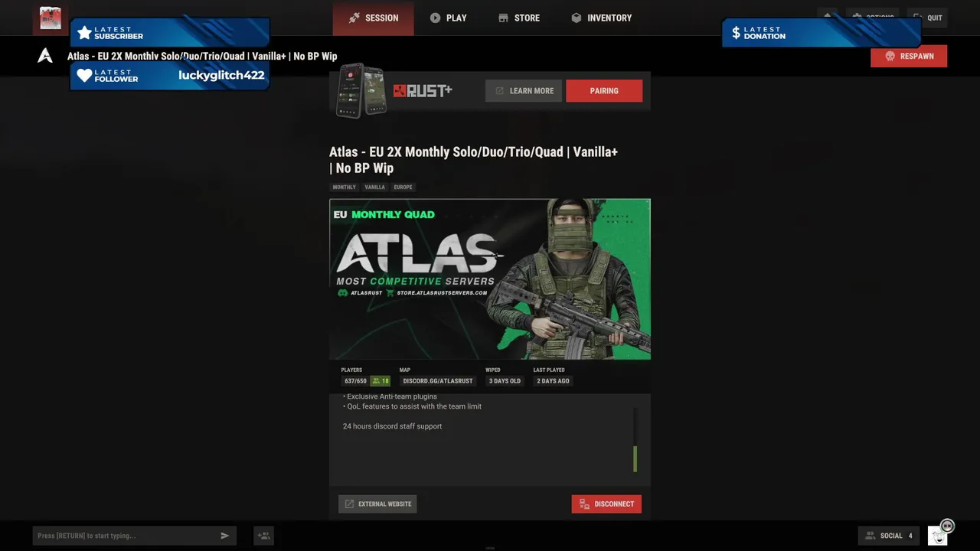Click 'Exclusive Anti-team plugins' description line
The height and width of the screenshot is (551, 980).
click(x=390, y=396)
